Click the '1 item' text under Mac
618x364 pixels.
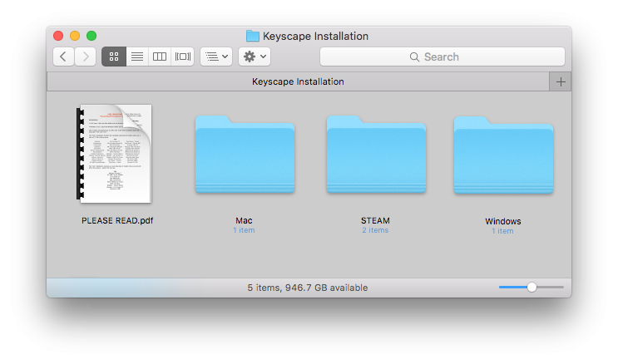(x=244, y=230)
